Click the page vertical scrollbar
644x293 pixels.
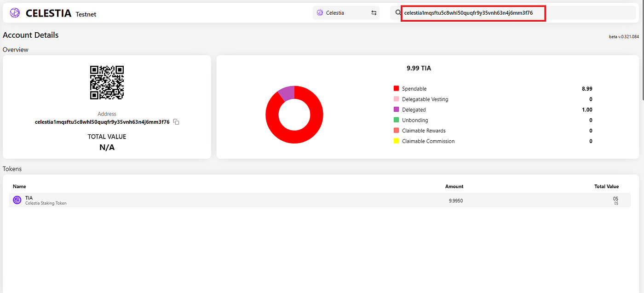(x=642, y=51)
